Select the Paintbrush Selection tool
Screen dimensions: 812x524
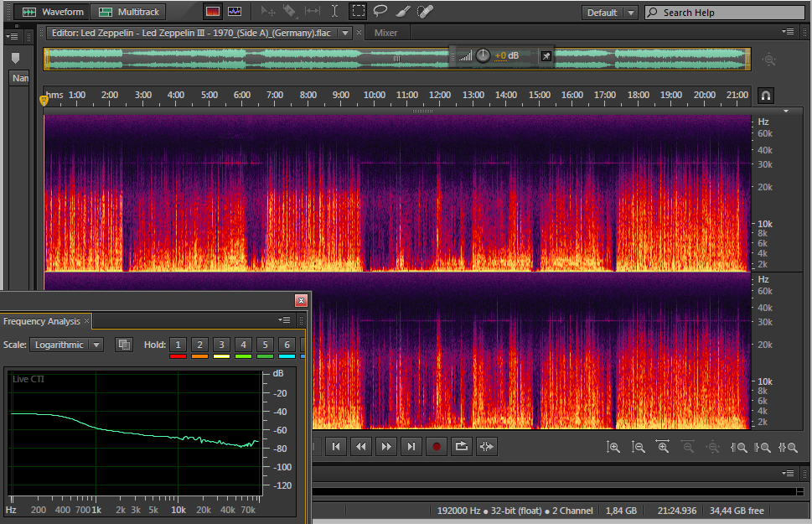point(402,12)
